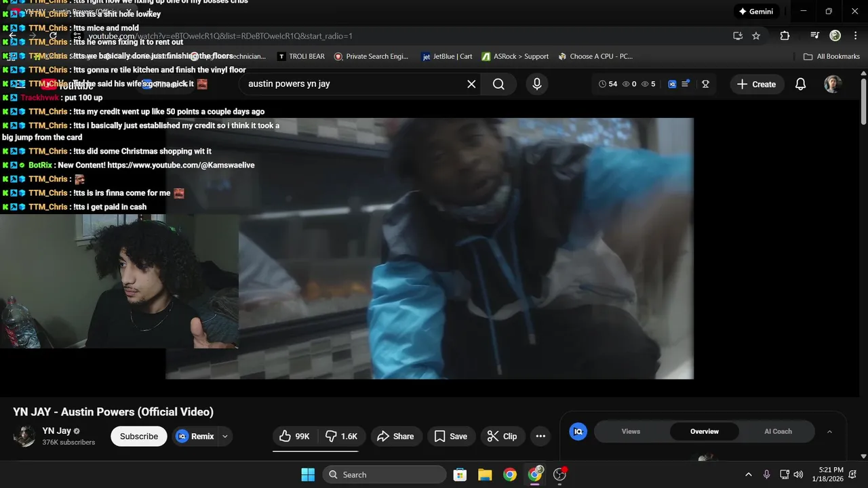Subscribe to YN Jay

(139, 436)
